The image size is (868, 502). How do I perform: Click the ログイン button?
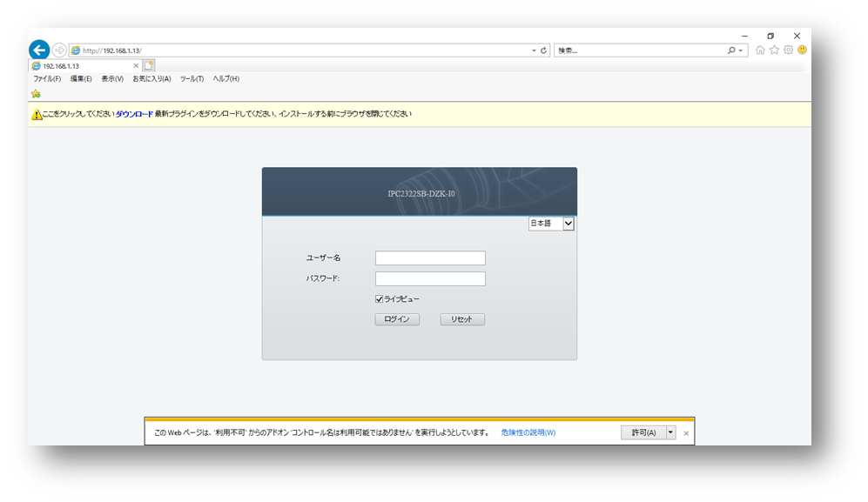397,319
